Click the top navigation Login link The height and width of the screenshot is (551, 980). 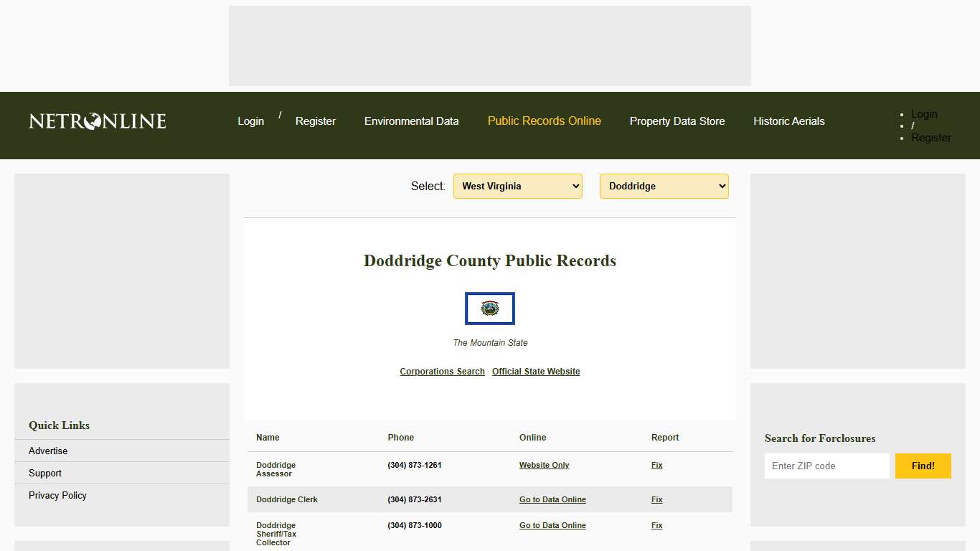250,121
